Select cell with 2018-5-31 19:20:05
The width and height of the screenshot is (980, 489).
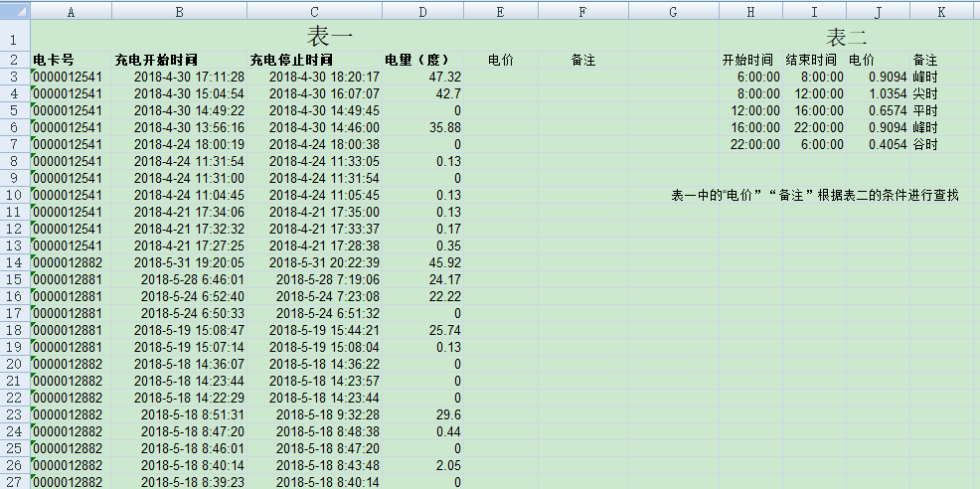tap(179, 262)
